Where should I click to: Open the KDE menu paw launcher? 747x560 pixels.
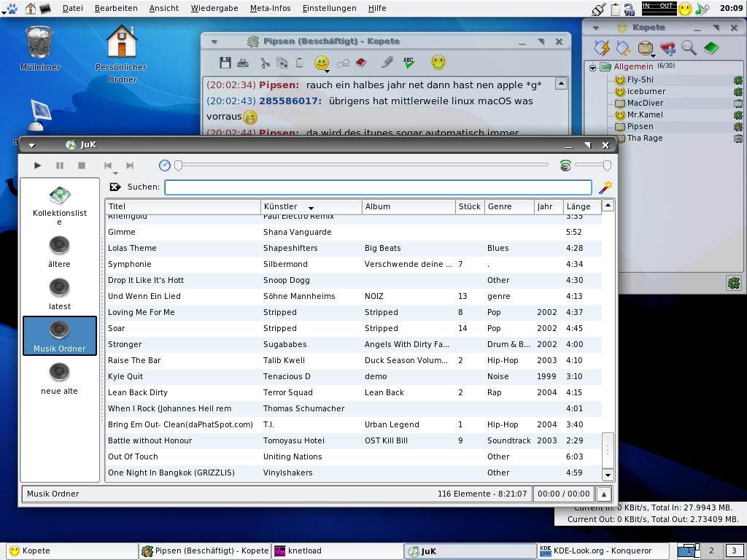(x=12, y=8)
